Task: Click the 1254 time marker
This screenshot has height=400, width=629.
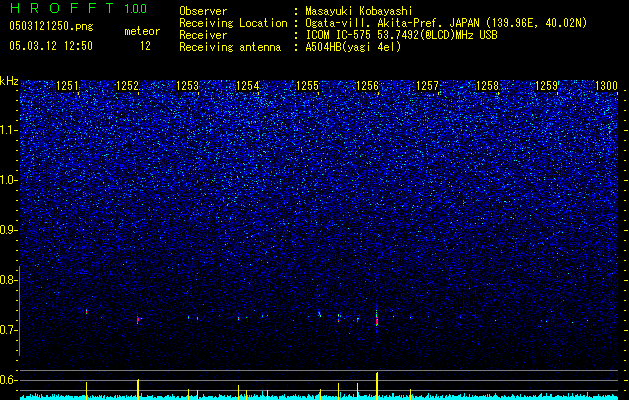Action: pos(248,86)
